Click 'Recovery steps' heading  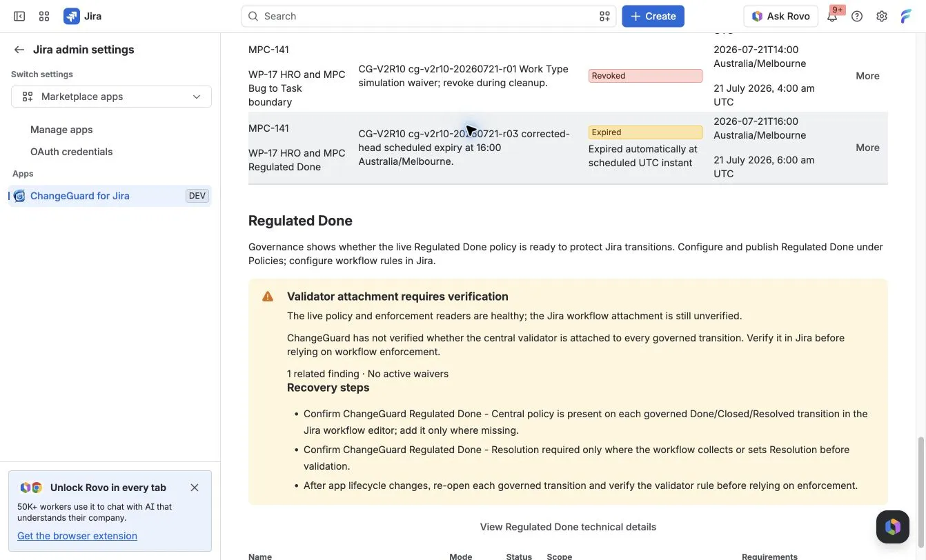pos(328,388)
